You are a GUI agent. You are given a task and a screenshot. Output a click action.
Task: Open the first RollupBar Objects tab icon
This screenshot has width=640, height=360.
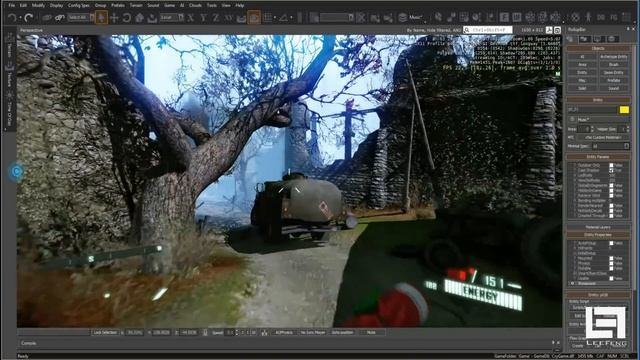[x=571, y=39]
